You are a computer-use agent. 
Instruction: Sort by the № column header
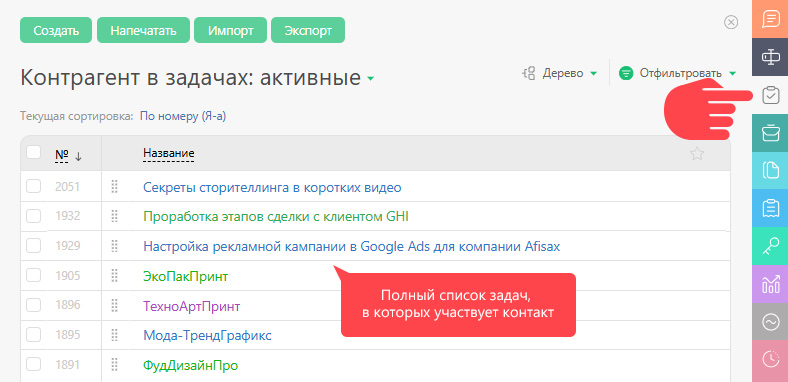[62, 155]
